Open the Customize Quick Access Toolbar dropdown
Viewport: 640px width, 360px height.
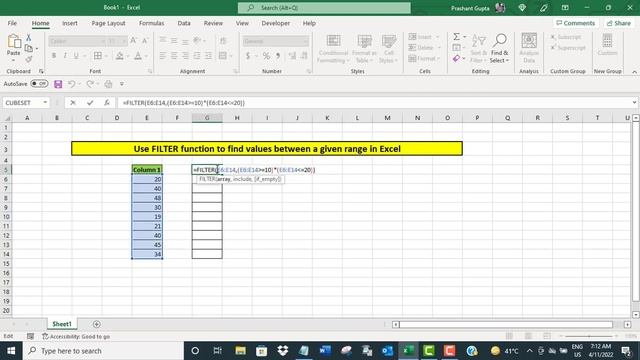(122, 84)
